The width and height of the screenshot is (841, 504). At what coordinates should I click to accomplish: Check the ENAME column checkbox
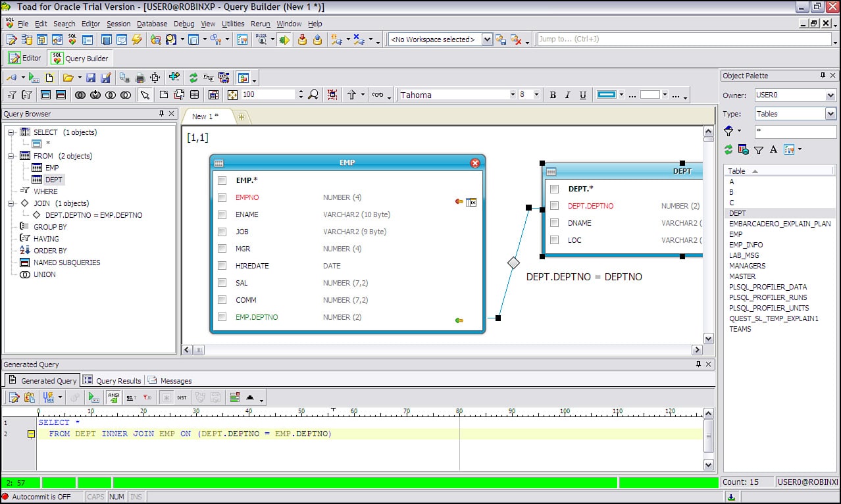tap(222, 214)
